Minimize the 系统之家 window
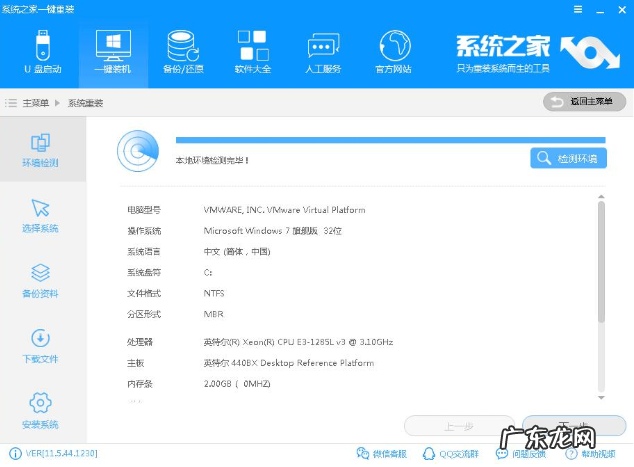The width and height of the screenshot is (634, 467). point(600,10)
